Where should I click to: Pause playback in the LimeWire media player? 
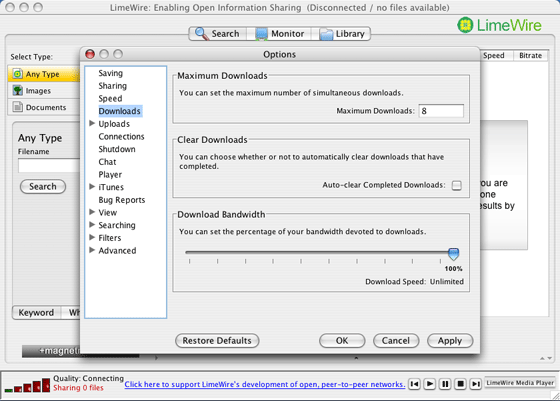point(445,384)
